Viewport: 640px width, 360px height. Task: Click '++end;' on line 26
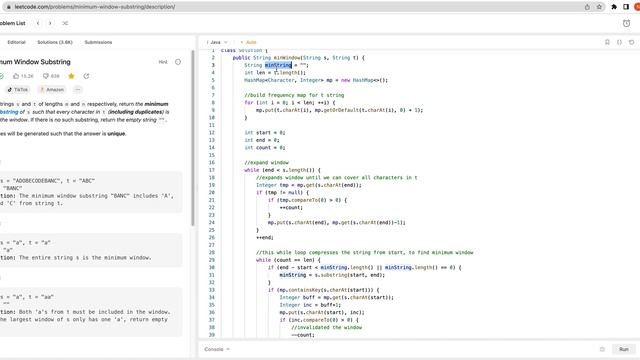coord(264,238)
